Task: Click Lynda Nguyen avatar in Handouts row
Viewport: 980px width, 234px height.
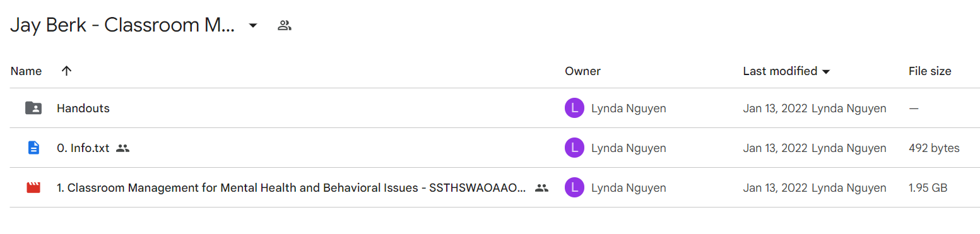Action: [x=574, y=108]
